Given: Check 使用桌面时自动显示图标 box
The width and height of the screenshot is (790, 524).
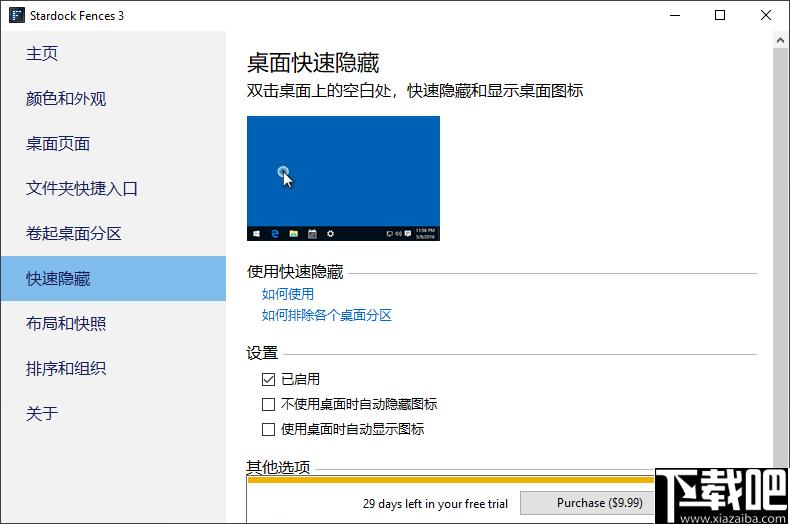Looking at the screenshot, I should tap(268, 429).
